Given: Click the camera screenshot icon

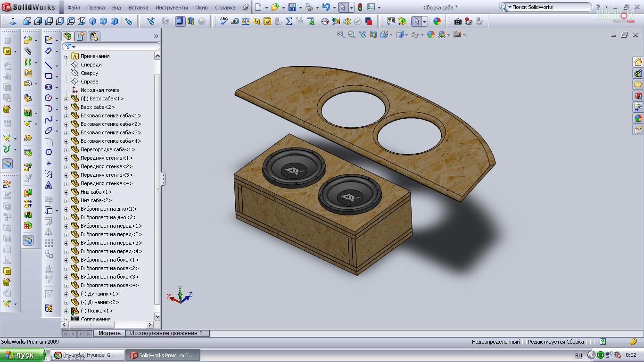Looking at the screenshot, I should coord(457,21).
